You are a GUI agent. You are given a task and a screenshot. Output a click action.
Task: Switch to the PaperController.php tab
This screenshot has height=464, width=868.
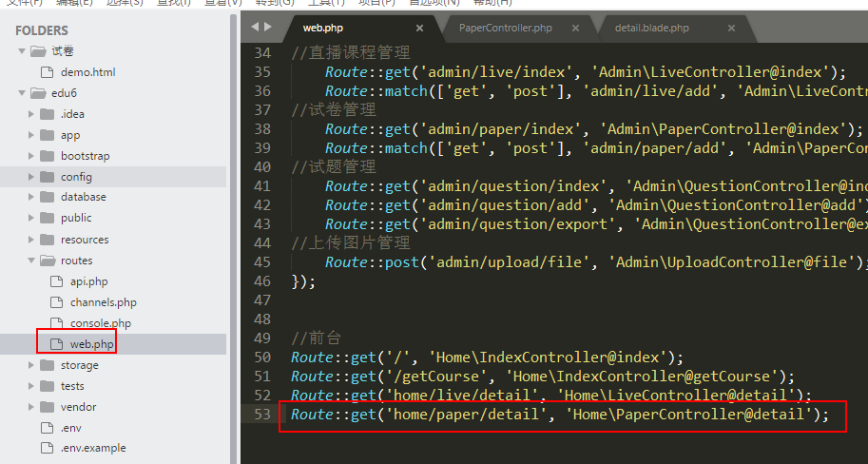[505, 29]
